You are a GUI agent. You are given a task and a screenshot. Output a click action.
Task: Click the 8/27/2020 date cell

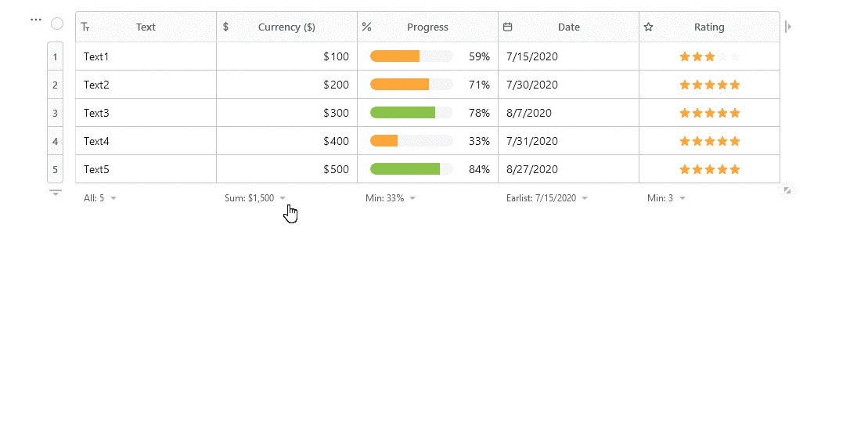(x=568, y=169)
